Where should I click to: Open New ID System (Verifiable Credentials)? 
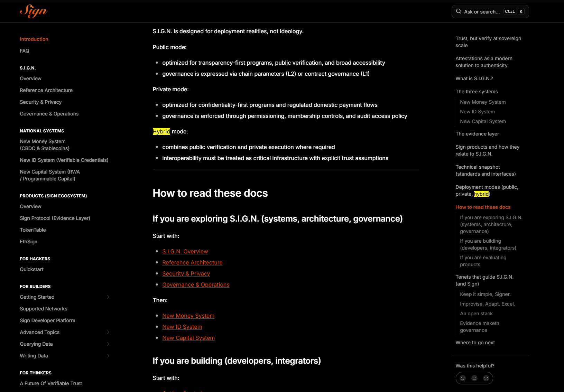point(64,160)
